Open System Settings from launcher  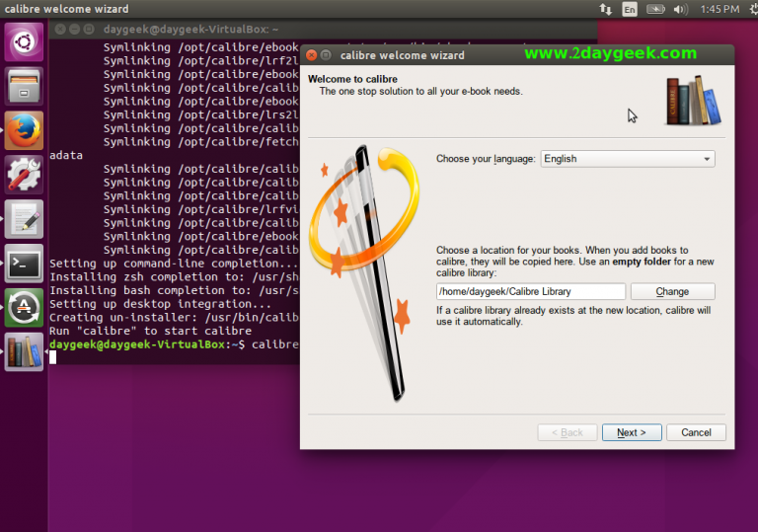[24, 175]
